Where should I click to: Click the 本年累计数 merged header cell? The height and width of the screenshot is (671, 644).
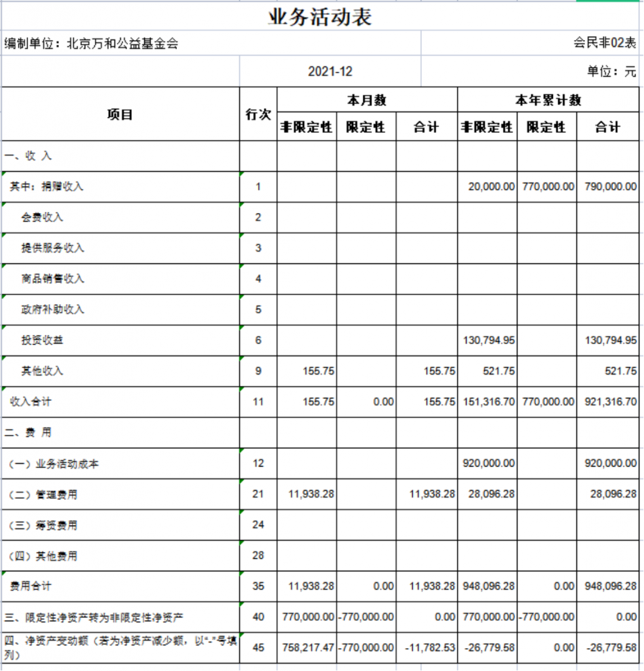(548, 100)
